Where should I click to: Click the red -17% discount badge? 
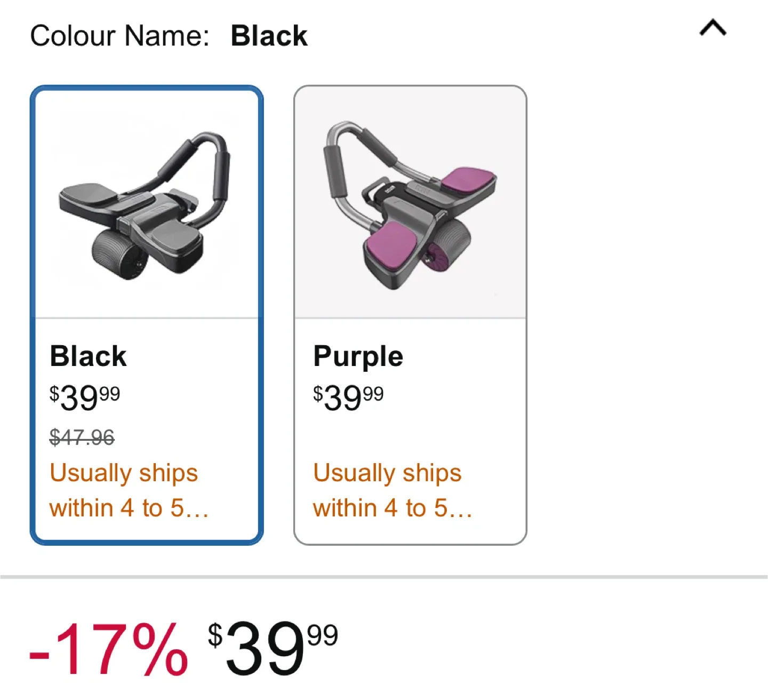108,649
